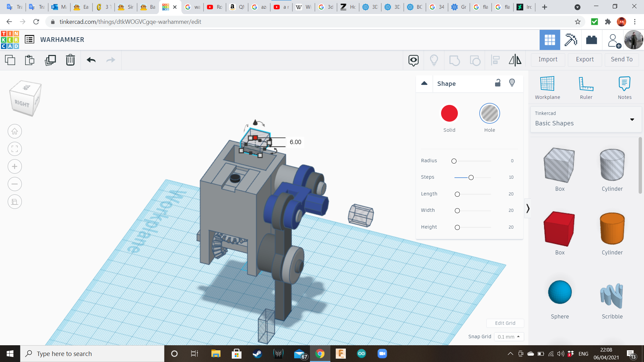
Task: Toggle the shape lock icon
Action: coord(498,83)
